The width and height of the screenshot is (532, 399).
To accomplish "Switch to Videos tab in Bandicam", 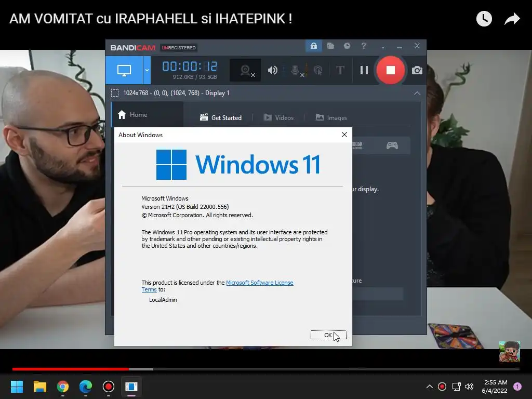I will (279, 118).
